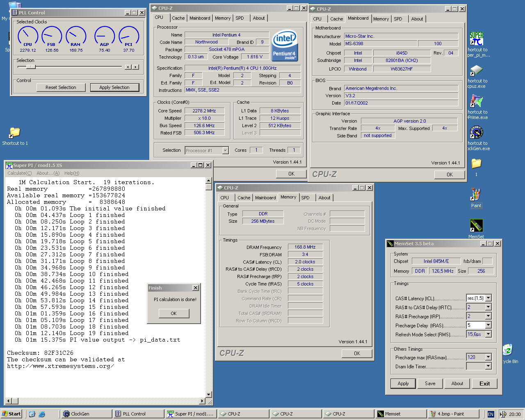Screen dimensions: 525x420
Task: Open the MemSet desktop icon
Action: coord(476,226)
